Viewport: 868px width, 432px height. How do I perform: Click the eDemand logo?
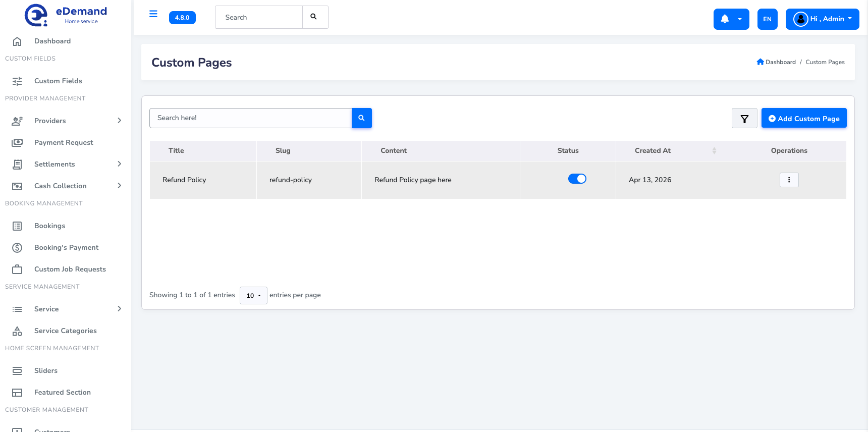[66, 15]
